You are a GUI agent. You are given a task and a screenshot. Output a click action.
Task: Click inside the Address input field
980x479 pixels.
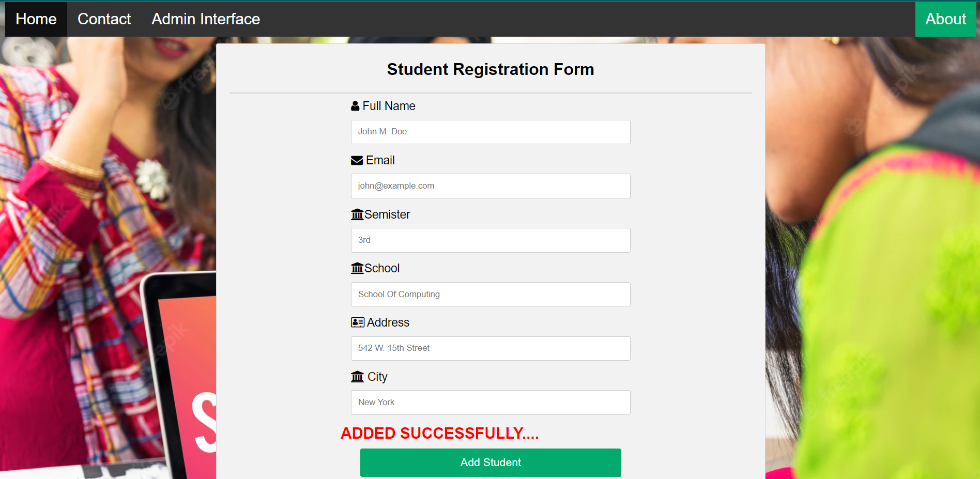coord(490,348)
